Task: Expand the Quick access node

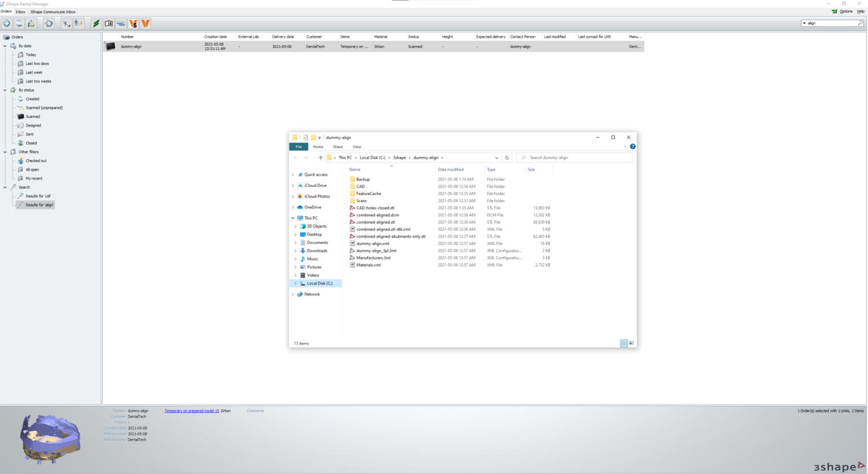Action: point(293,175)
